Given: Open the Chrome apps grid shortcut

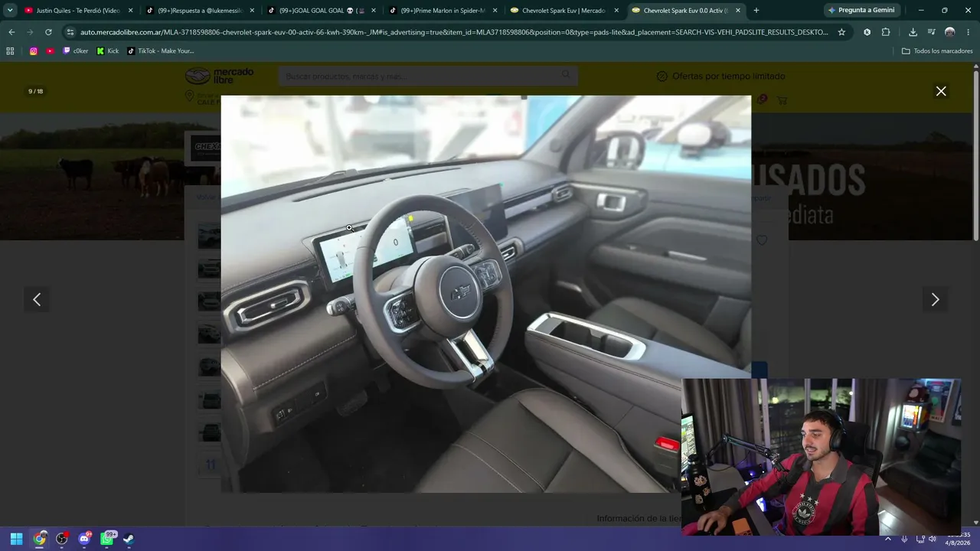Looking at the screenshot, I should 10,51.
